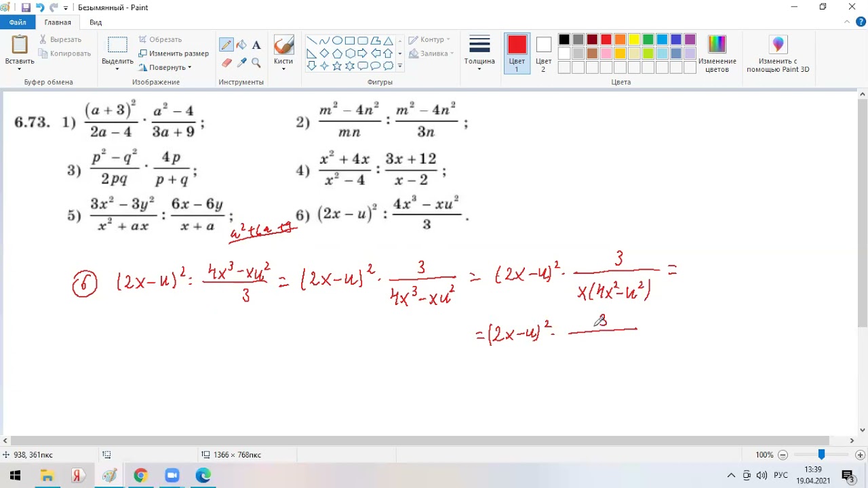Pick the Five-point star shape
The image size is (868, 488).
click(337, 66)
